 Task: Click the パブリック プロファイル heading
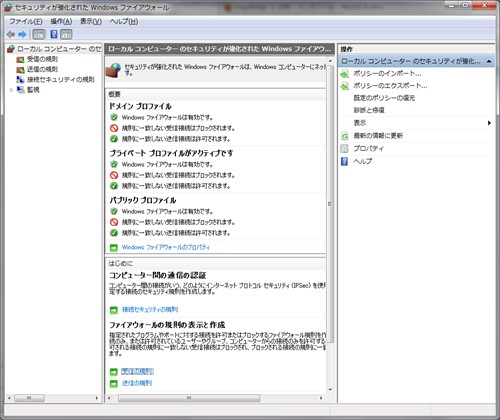click(x=143, y=200)
